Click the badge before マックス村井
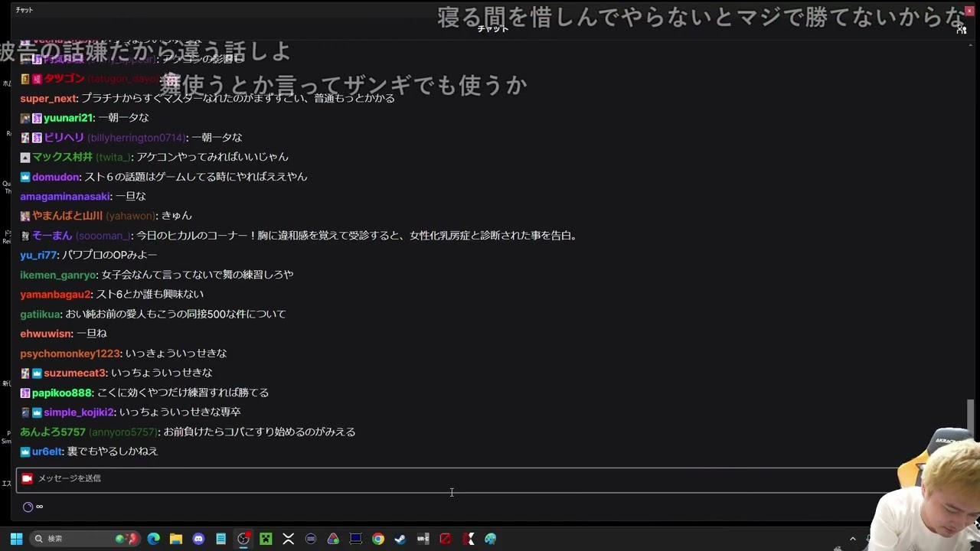 pos(25,157)
